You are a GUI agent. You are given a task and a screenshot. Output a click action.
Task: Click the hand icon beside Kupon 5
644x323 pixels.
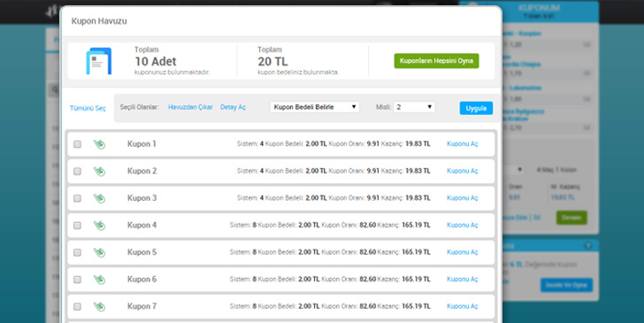coord(99,252)
